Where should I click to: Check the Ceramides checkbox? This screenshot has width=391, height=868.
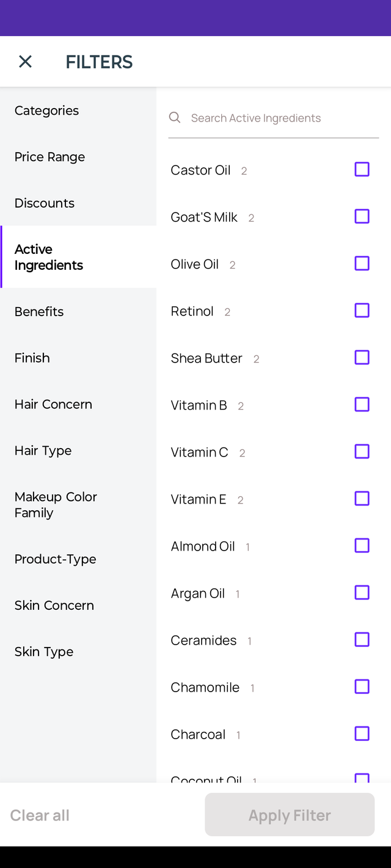click(362, 639)
